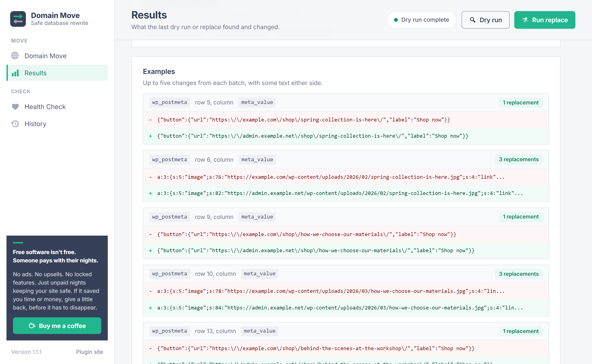The height and width of the screenshot is (364, 592).
Task: Click the coffee cup icon
Action: [x=32, y=325]
